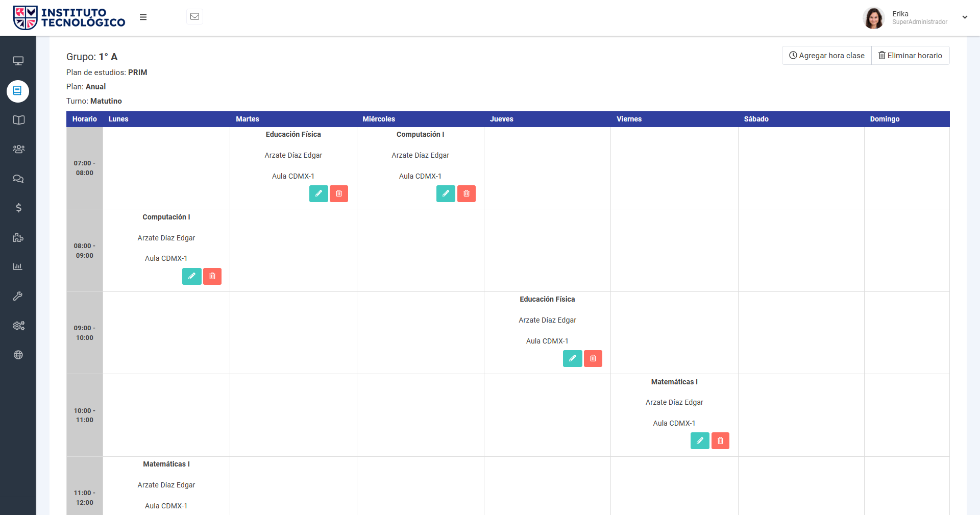Select the 09:00 - 10:00 time slot
Viewport: 980px width, 515px height.
(85, 333)
